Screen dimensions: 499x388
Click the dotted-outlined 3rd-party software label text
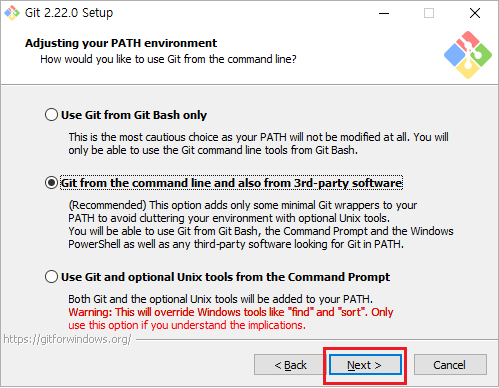(232, 183)
